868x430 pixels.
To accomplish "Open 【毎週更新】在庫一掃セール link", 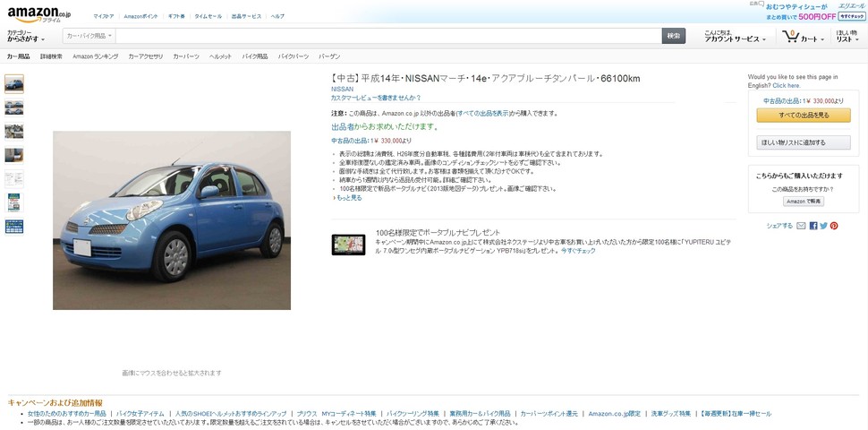I will [x=734, y=414].
